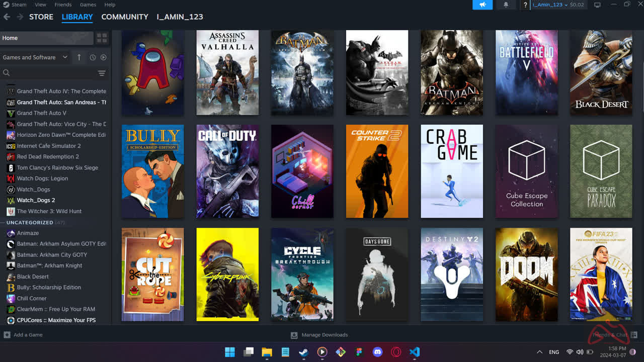Open the Counter-Strike 2 cover
The image size is (644, 362).
[377, 171]
